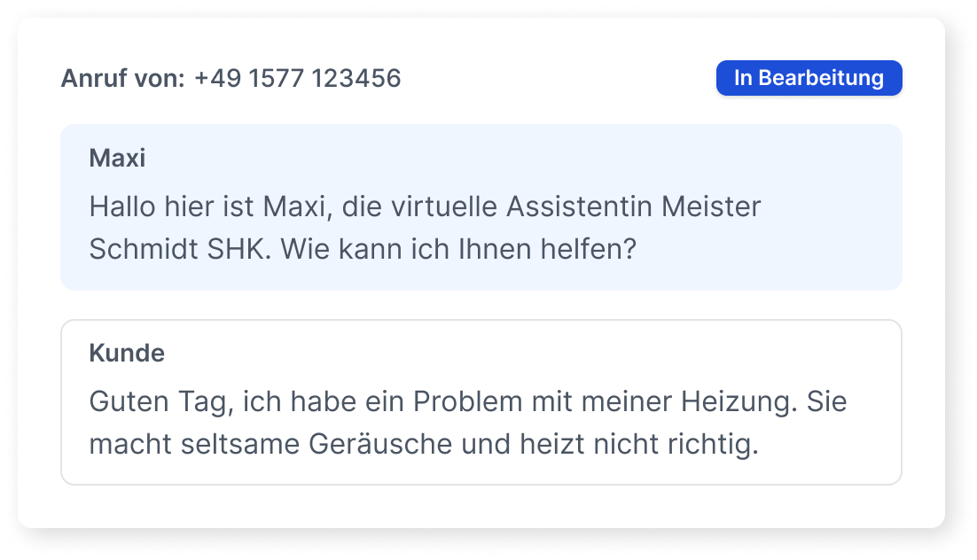Click the line starting Guten Tag, ich habe
Image resolution: width=977 pixels, height=560 pixels.
[468, 401]
